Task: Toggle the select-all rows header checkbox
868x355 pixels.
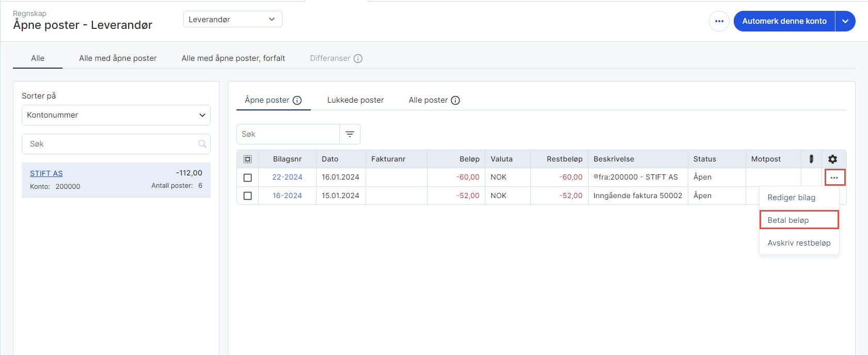Action: pos(248,159)
